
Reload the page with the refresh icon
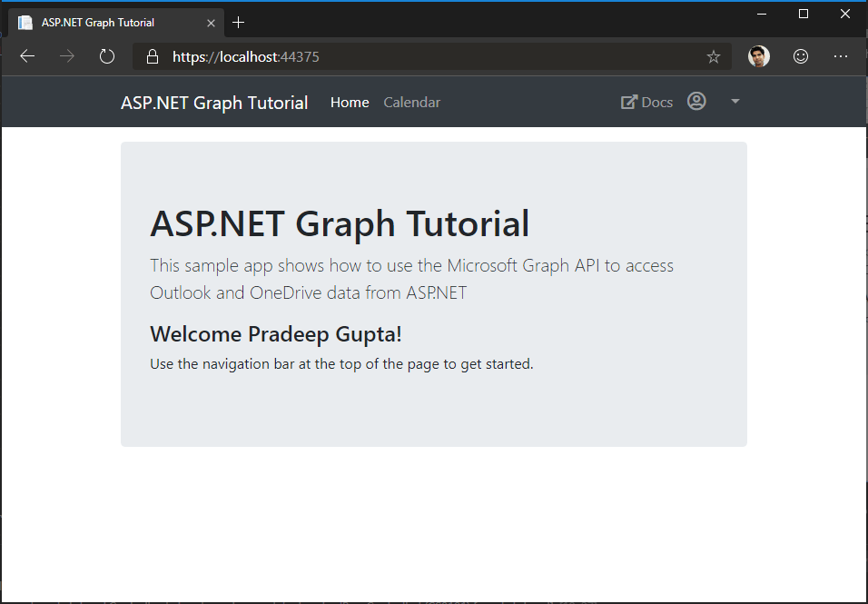107,56
